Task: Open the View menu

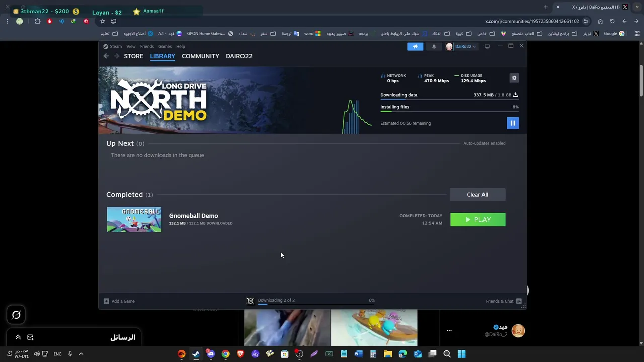Action: 131,46
